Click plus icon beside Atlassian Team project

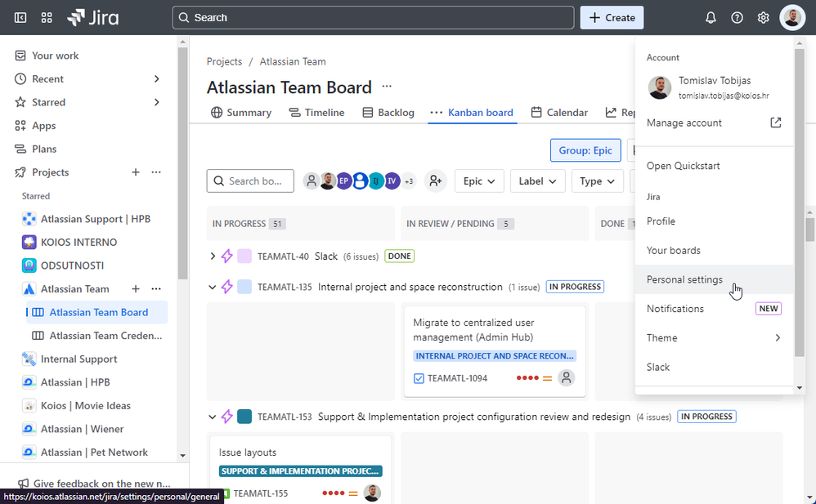tap(135, 288)
